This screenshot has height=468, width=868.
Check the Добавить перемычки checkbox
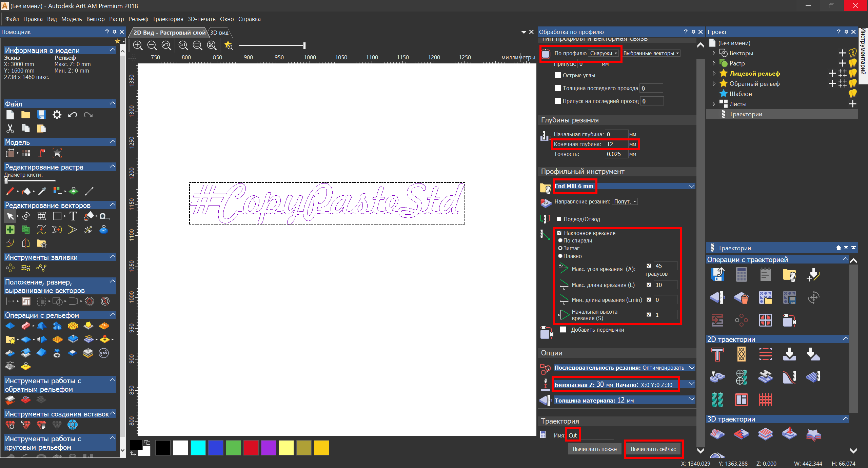563,330
